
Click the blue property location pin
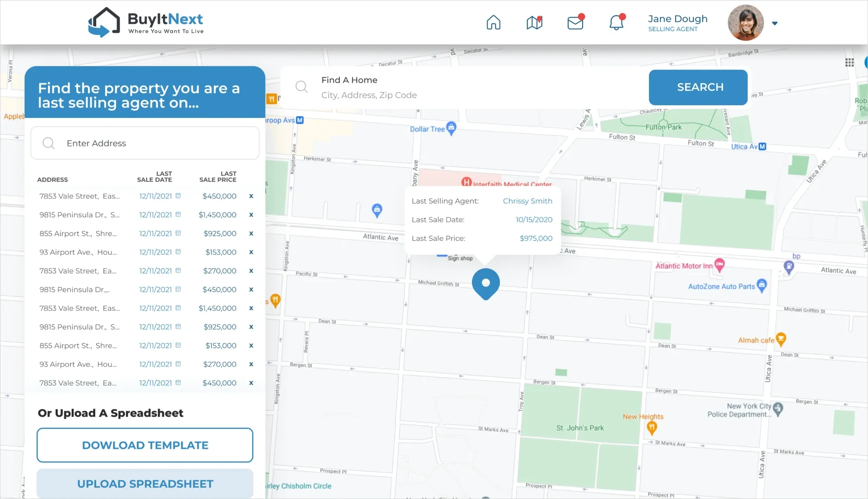pyautogui.click(x=485, y=283)
